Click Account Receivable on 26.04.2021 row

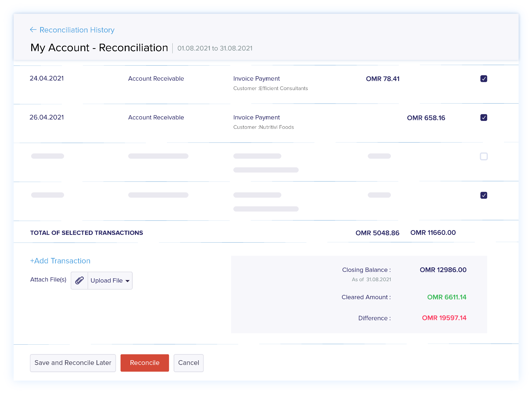point(156,117)
